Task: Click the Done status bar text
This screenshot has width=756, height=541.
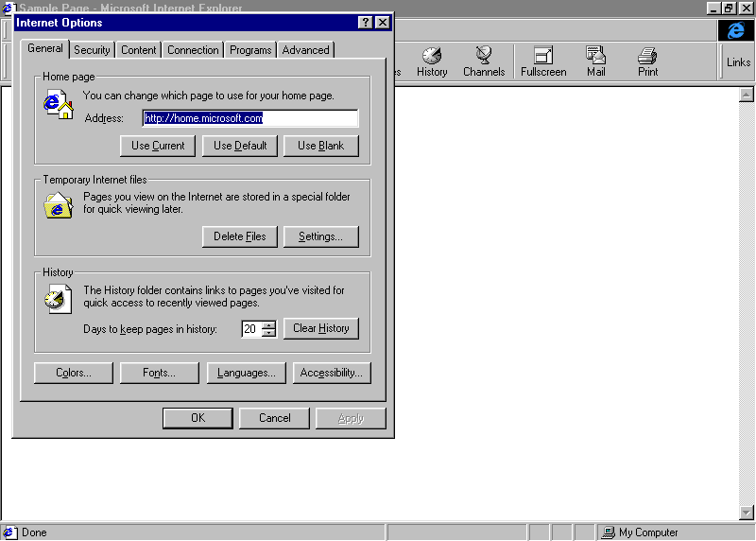Action: tap(34, 532)
